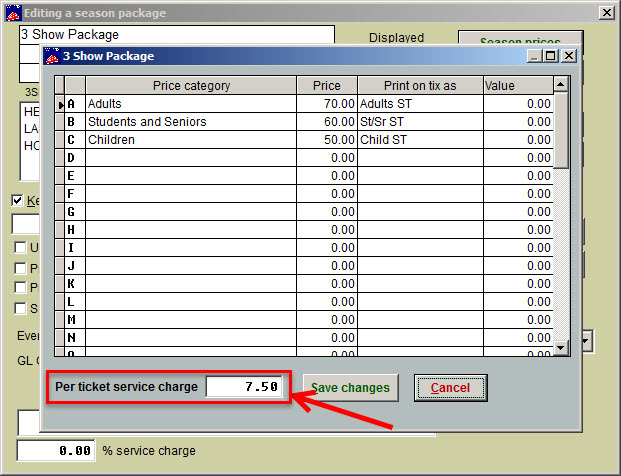Click the Print on tix as column header

point(420,86)
